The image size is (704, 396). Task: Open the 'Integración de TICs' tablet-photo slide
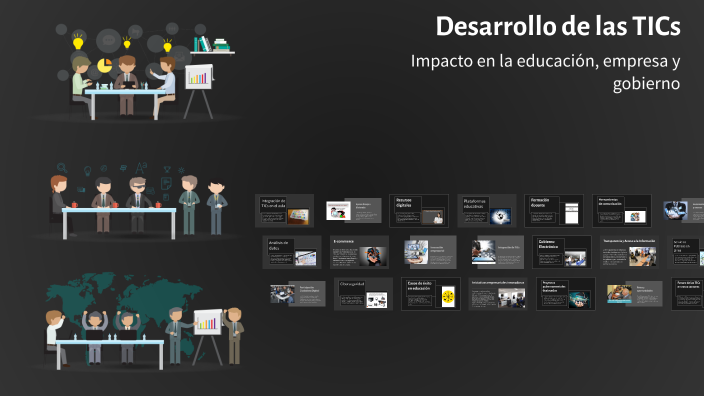(x=497, y=252)
